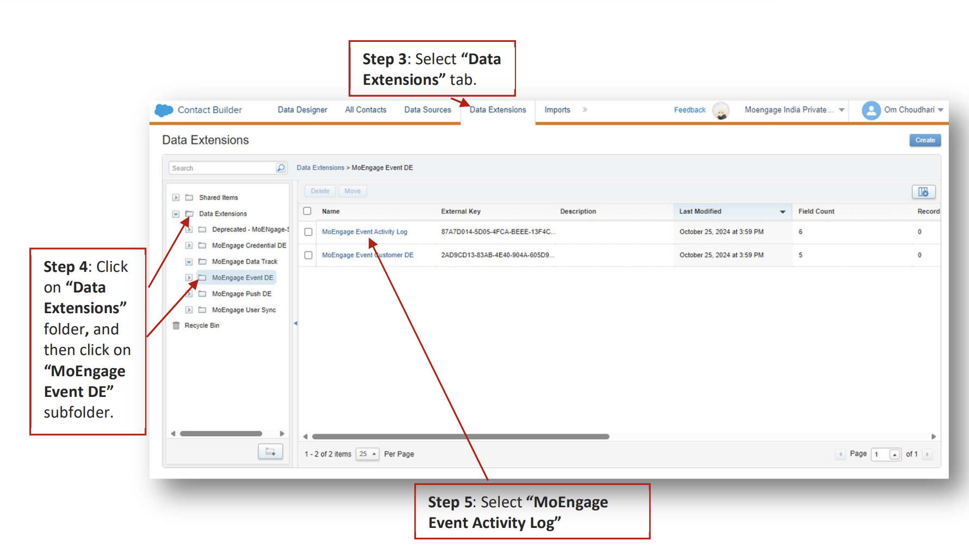
Task: Click the Description column header
Action: point(578,211)
